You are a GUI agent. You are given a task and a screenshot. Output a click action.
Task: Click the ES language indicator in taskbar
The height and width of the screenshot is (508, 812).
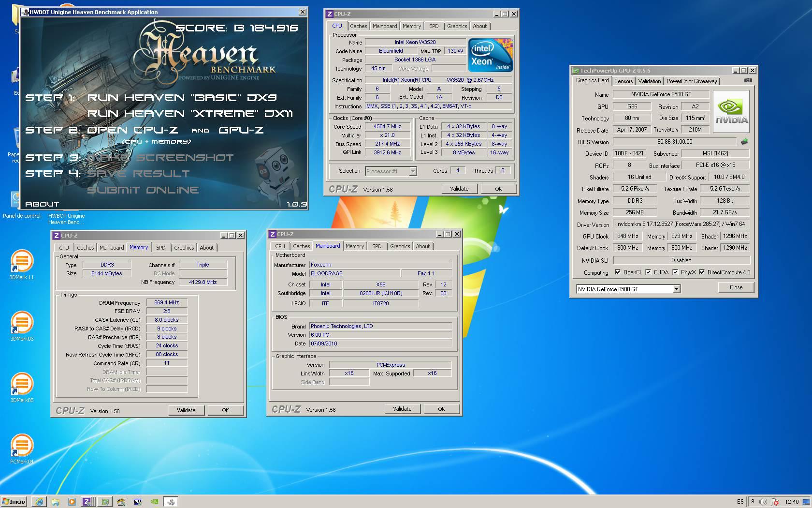tap(740, 502)
